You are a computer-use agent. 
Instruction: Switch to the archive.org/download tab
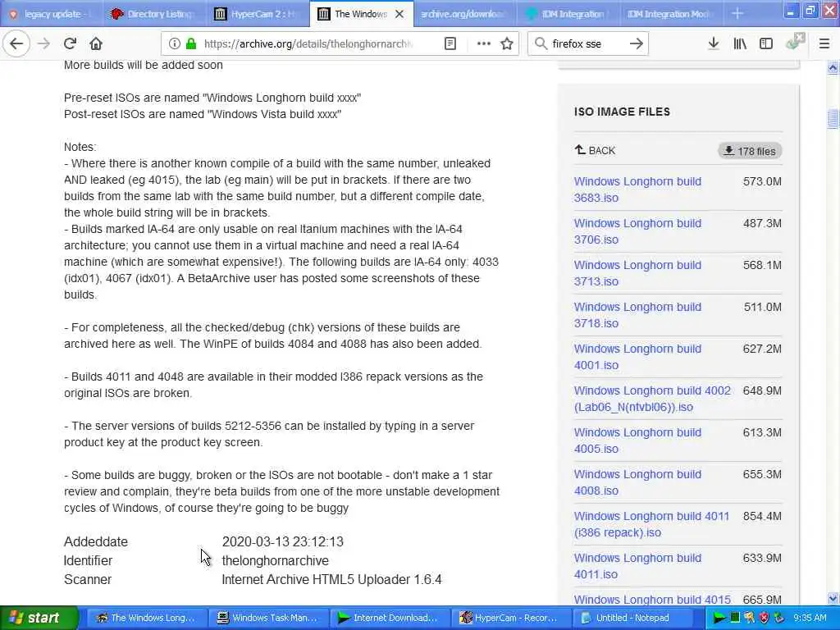[x=464, y=14]
